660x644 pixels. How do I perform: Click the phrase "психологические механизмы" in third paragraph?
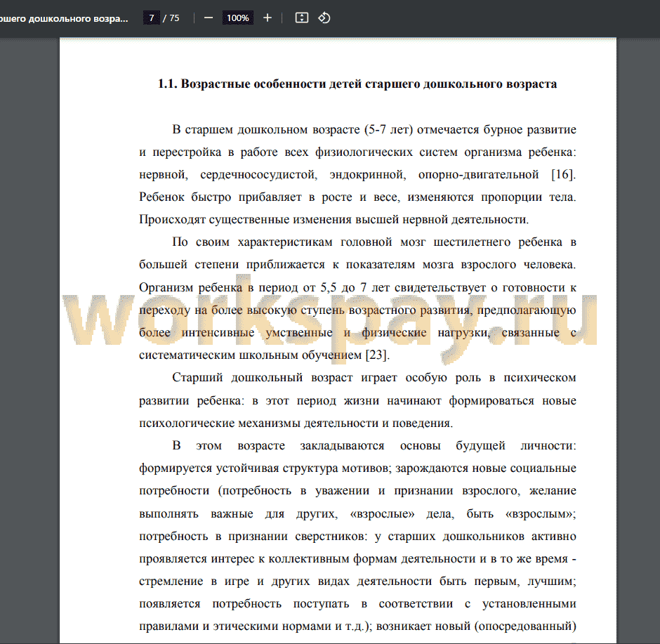[x=220, y=423]
